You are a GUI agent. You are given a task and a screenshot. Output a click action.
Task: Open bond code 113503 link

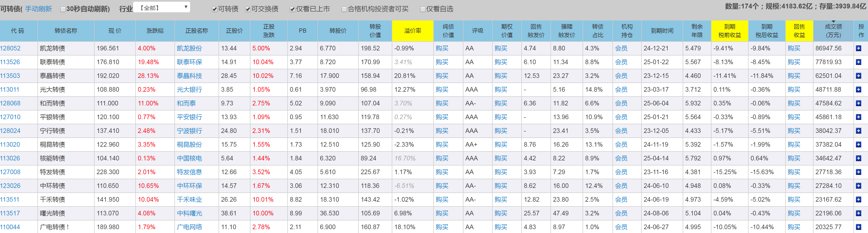coord(10,76)
